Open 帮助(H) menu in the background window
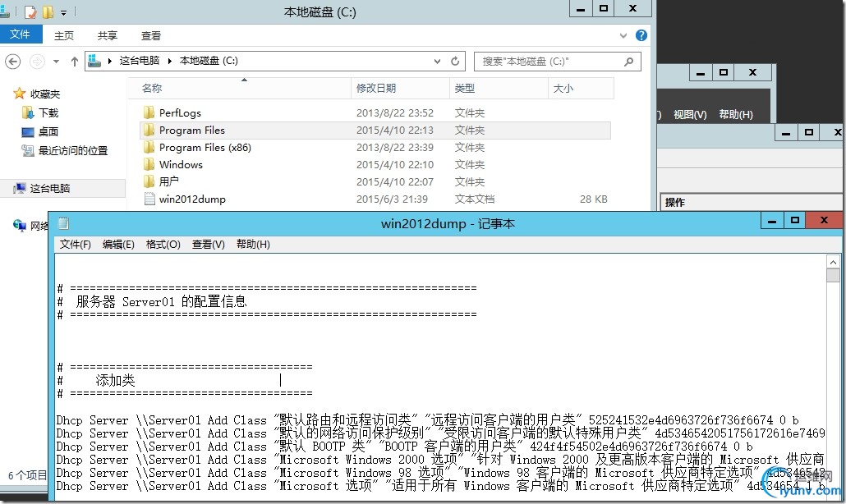The image size is (846, 504). (x=736, y=114)
